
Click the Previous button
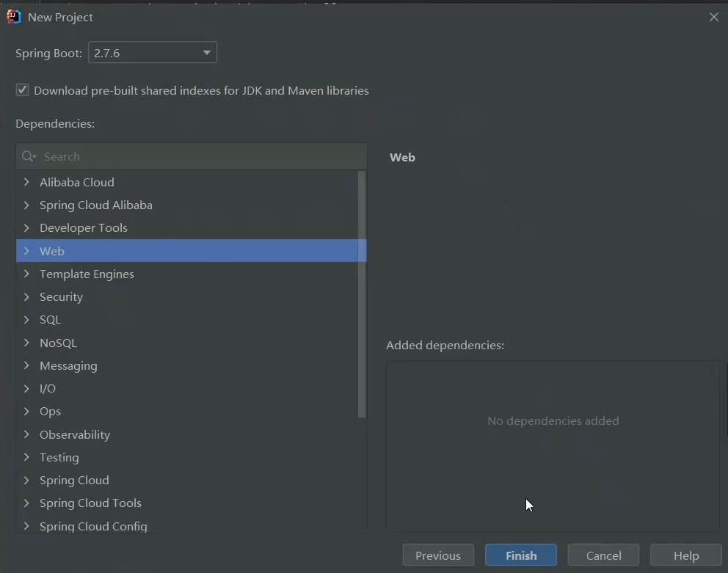pos(438,555)
